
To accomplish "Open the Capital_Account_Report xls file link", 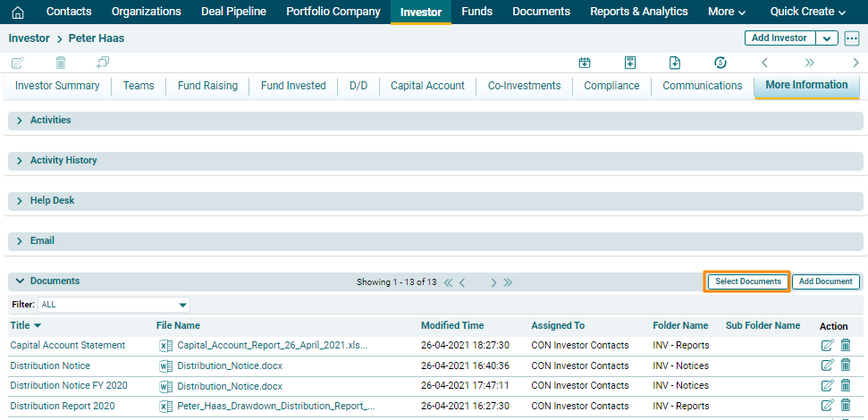I will coord(272,346).
